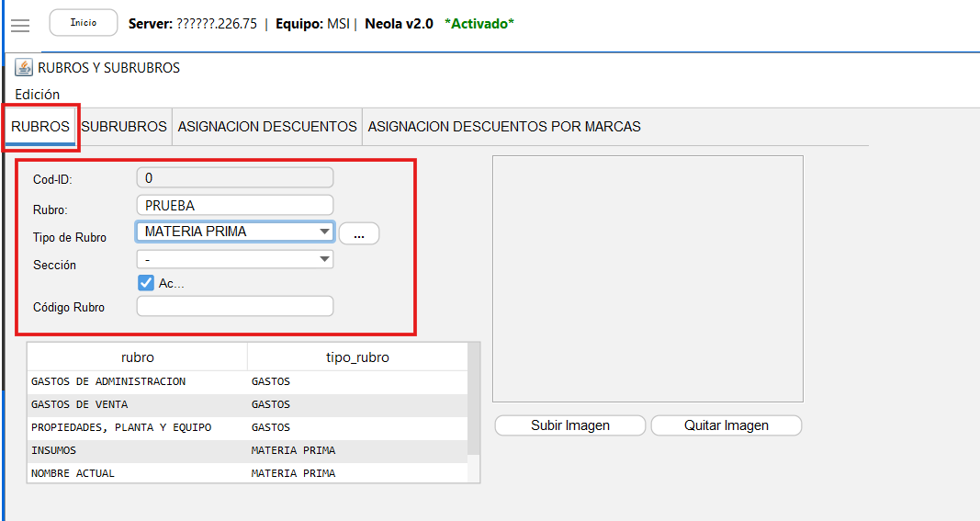This screenshot has height=521, width=980.
Task: Select the INSUMOS row in table
Action: click(x=138, y=450)
